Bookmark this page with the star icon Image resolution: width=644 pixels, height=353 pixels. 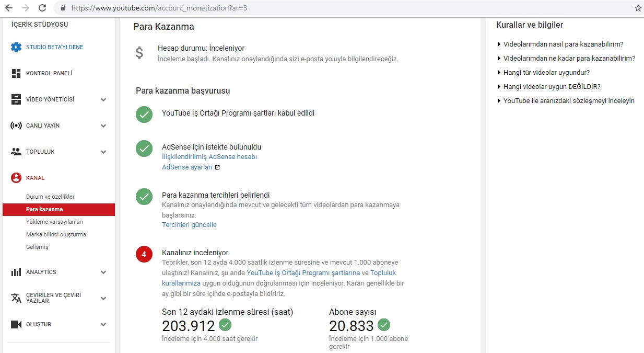pos(638,8)
